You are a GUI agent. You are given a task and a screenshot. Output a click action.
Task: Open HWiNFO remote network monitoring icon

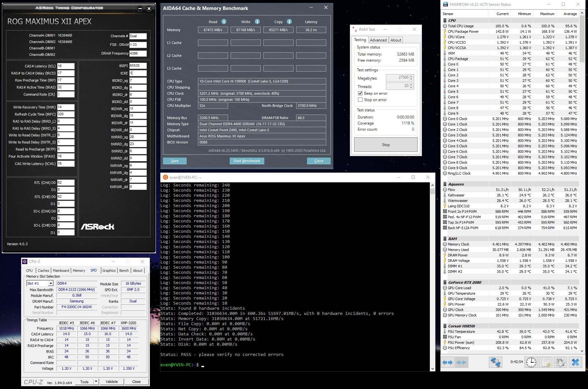coord(495,362)
